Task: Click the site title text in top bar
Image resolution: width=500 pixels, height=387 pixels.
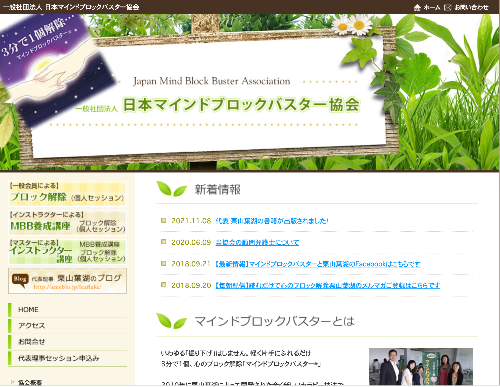Action: click(x=71, y=7)
